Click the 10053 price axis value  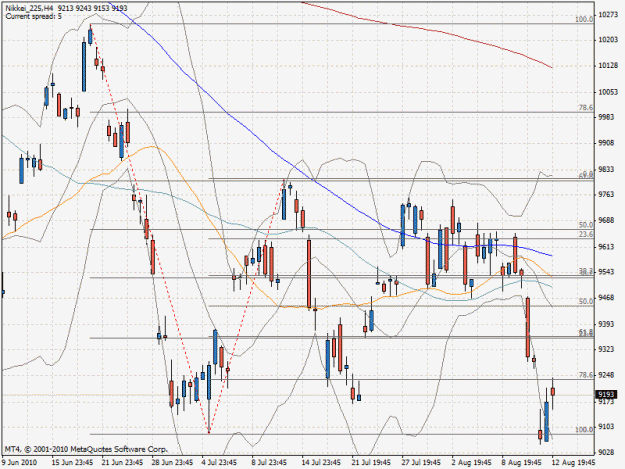[608, 92]
